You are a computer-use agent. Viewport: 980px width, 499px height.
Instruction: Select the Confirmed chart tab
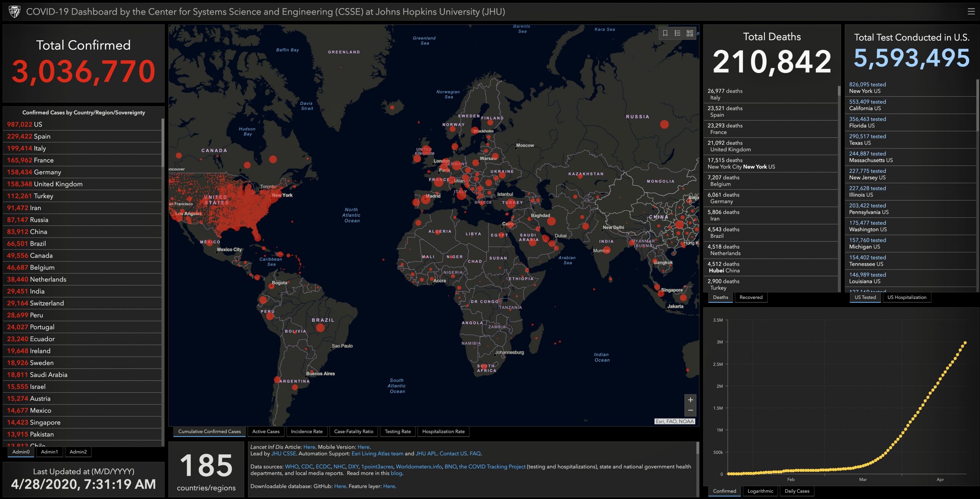(725, 491)
